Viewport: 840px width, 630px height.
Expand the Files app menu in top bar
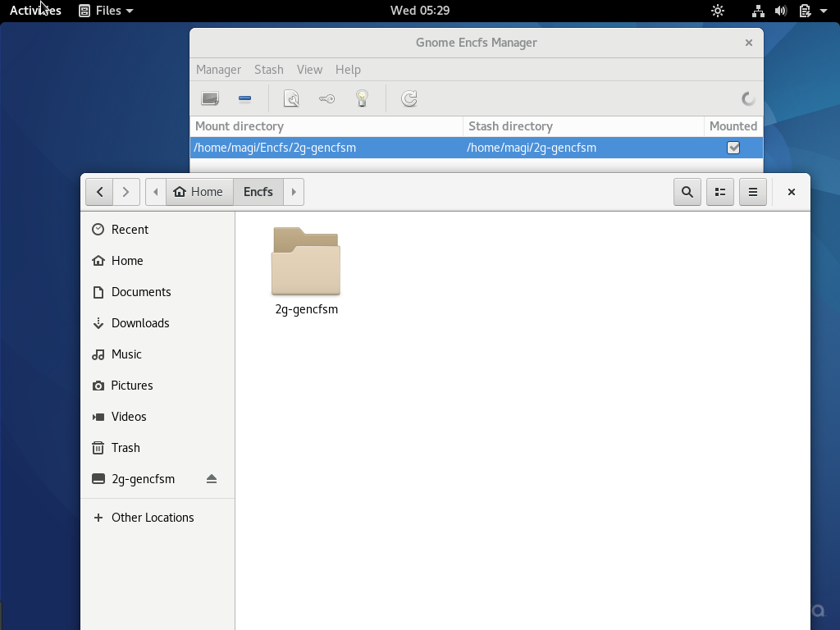(x=106, y=11)
